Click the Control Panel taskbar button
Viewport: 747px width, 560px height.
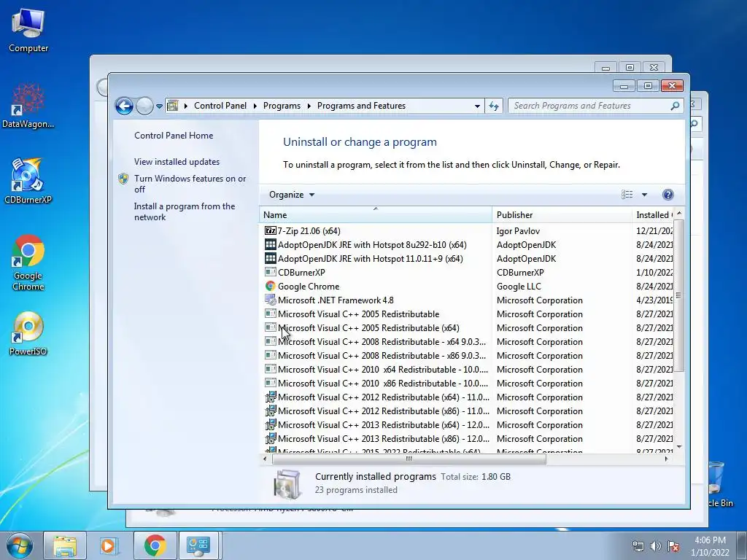coord(198,545)
